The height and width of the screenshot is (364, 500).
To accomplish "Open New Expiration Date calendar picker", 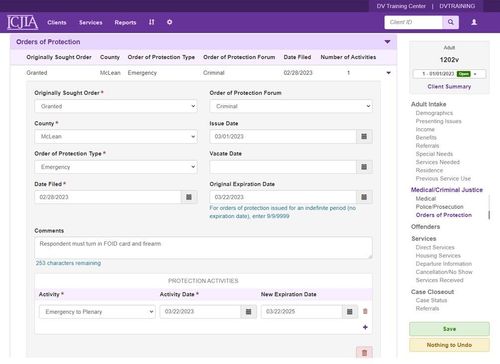I will (x=350, y=312).
